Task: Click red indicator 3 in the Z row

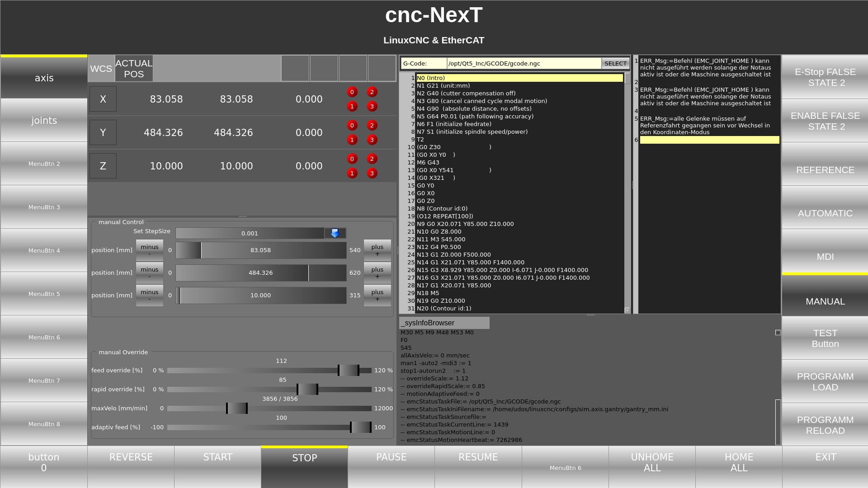Action: tap(372, 174)
